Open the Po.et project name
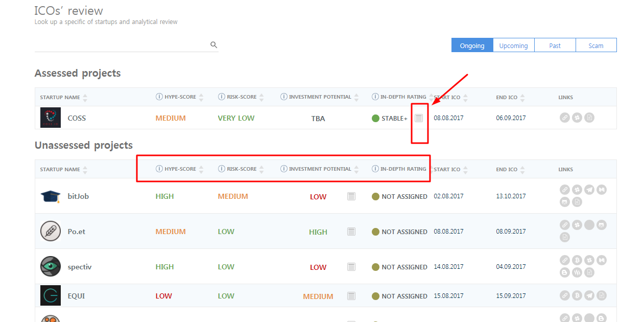644x322 pixels. tap(77, 232)
